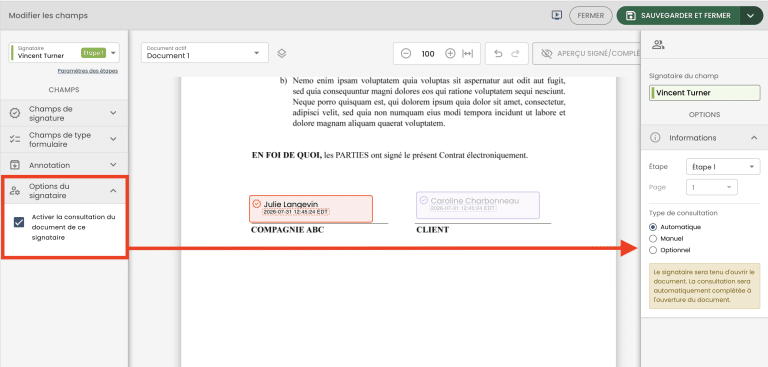Image resolution: width=768 pixels, height=367 pixels.
Task: Click the signer options person-gear icon
Action: pyautogui.click(x=15, y=191)
